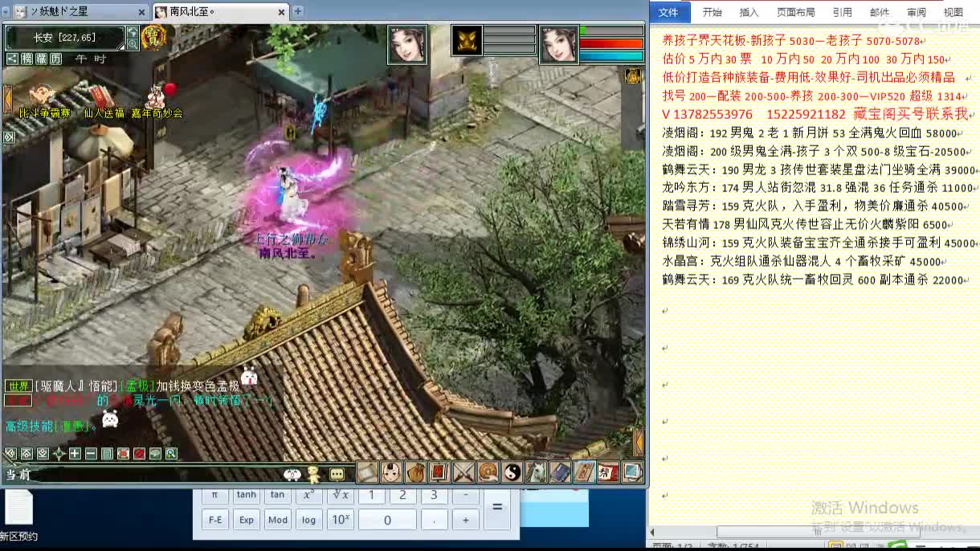The width and height of the screenshot is (980, 551).
Task: Click the green status bar at top
Action: [611, 31]
